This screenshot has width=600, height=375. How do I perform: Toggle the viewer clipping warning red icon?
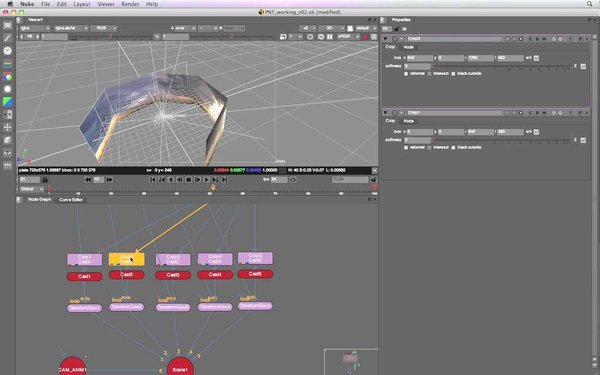point(365,37)
